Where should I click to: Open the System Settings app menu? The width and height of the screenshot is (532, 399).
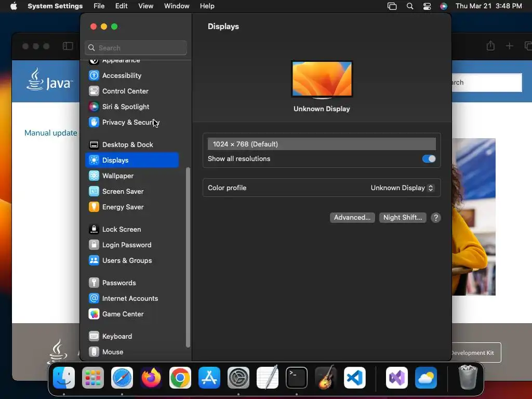[x=55, y=6]
